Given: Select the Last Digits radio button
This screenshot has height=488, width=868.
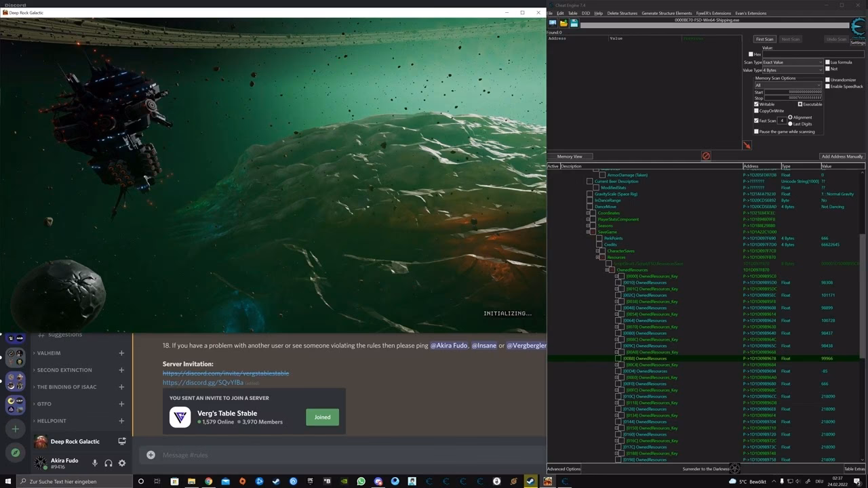Looking at the screenshot, I should click(x=791, y=124).
